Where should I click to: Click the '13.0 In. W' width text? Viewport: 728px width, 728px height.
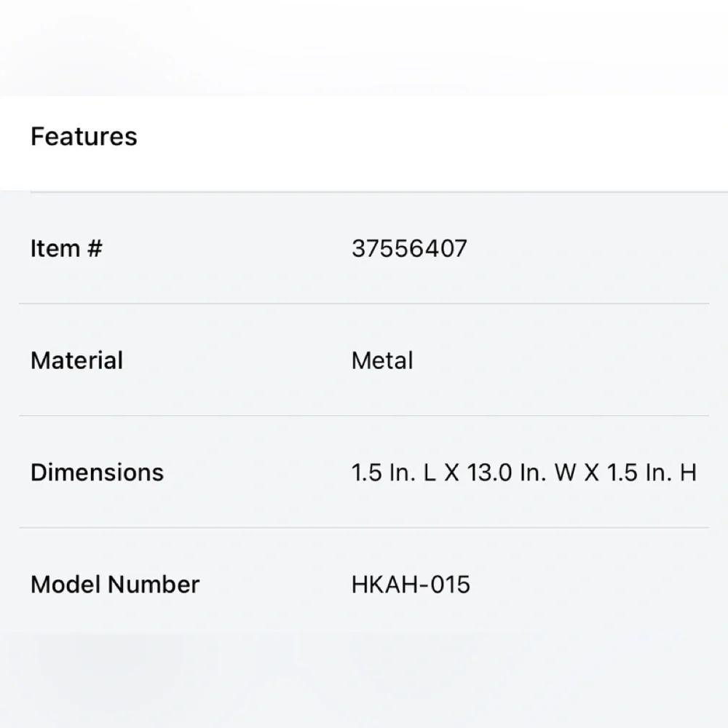click(x=522, y=472)
